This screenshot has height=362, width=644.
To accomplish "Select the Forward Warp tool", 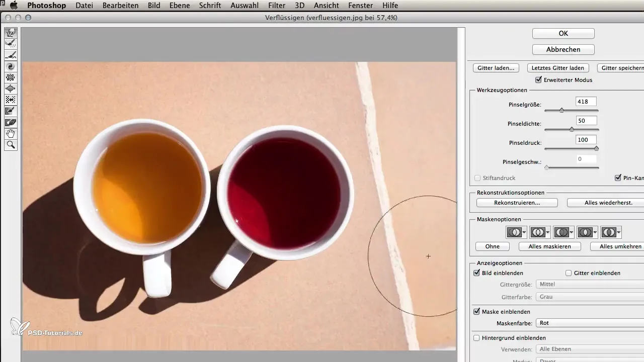I will pos(11,33).
